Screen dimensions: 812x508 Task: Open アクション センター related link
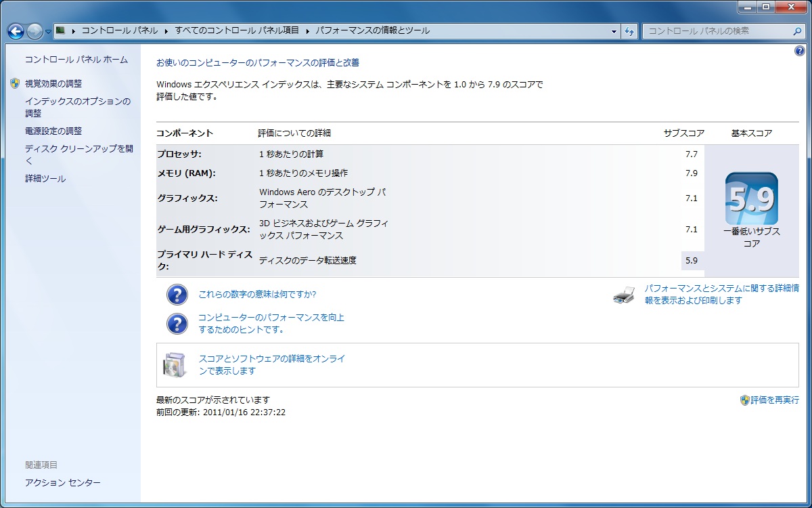click(x=63, y=482)
